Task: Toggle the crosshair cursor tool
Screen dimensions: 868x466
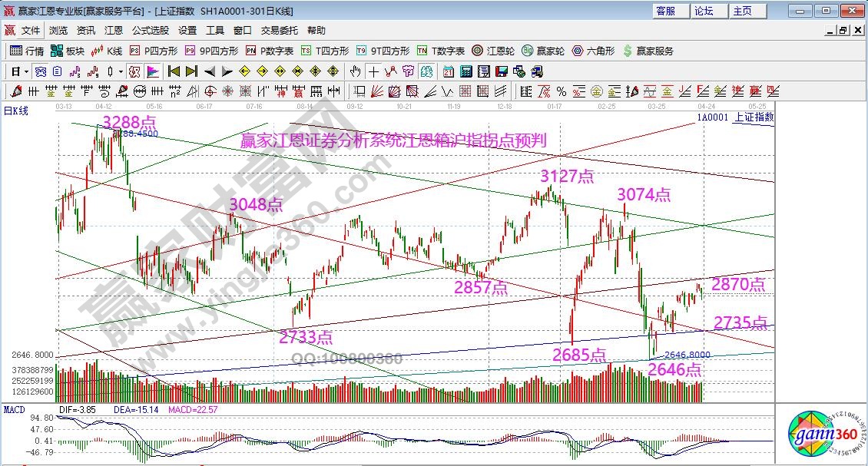Action: pyautogui.click(x=373, y=71)
